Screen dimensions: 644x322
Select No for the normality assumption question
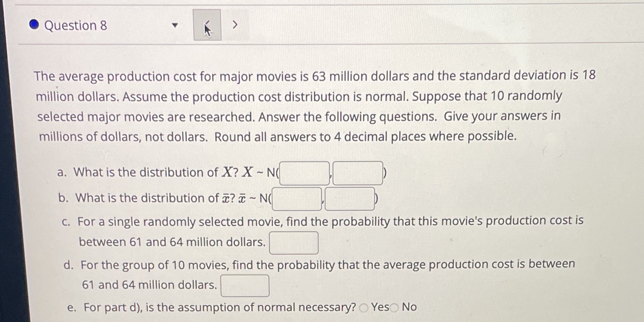(x=394, y=308)
